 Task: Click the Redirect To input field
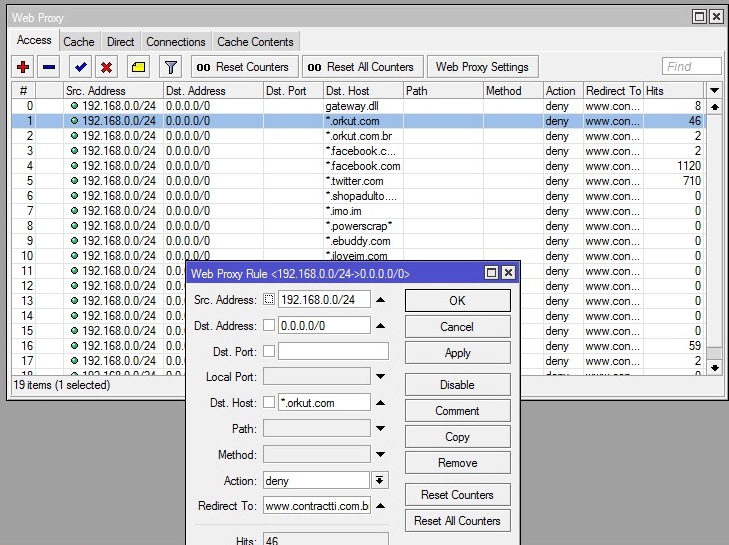(317, 505)
